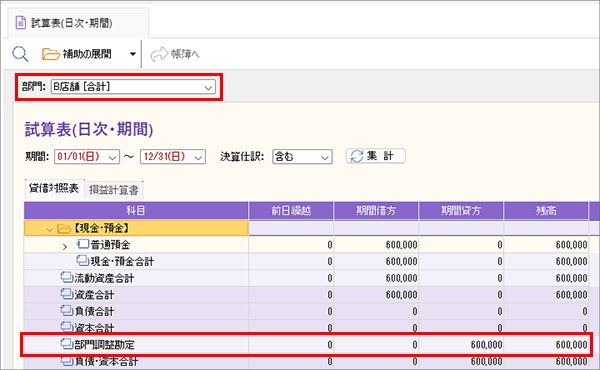Screen dimensions: 600x370
Task: Open the 部門 B店舗 [合計] dropdown
Action: coord(133,87)
